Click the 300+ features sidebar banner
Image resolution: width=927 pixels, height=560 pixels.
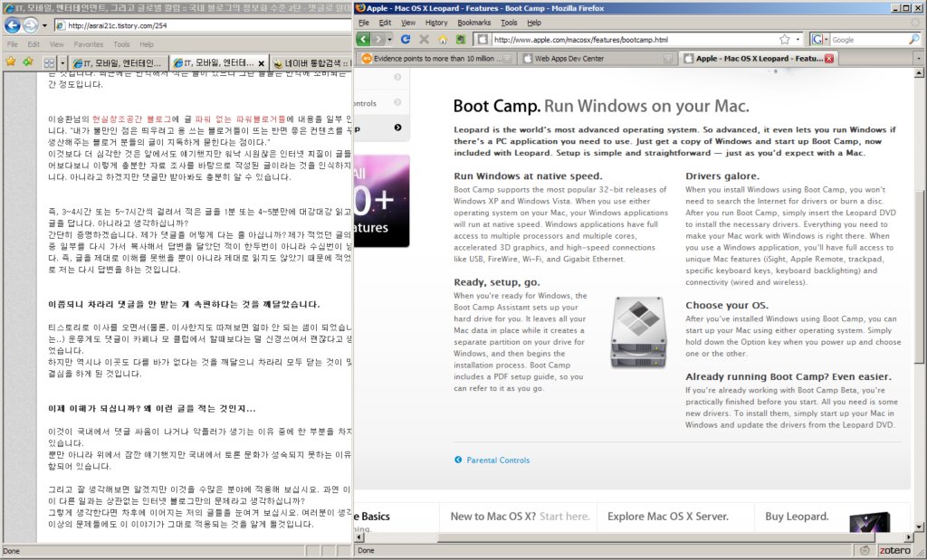(382, 201)
